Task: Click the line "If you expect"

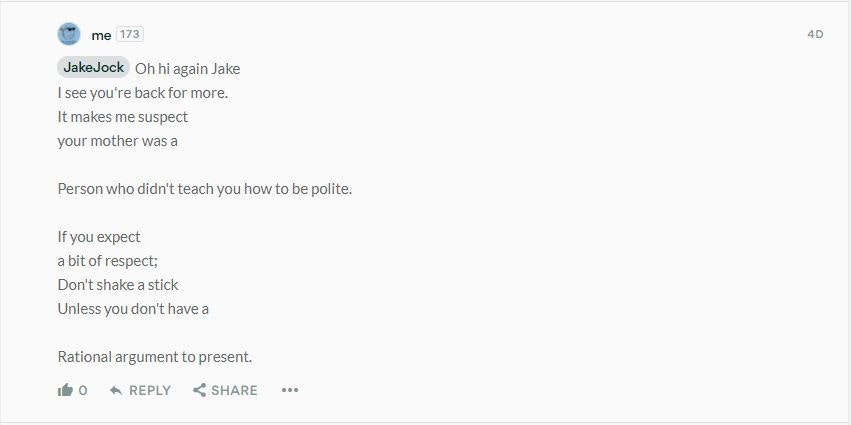Action: tap(99, 237)
